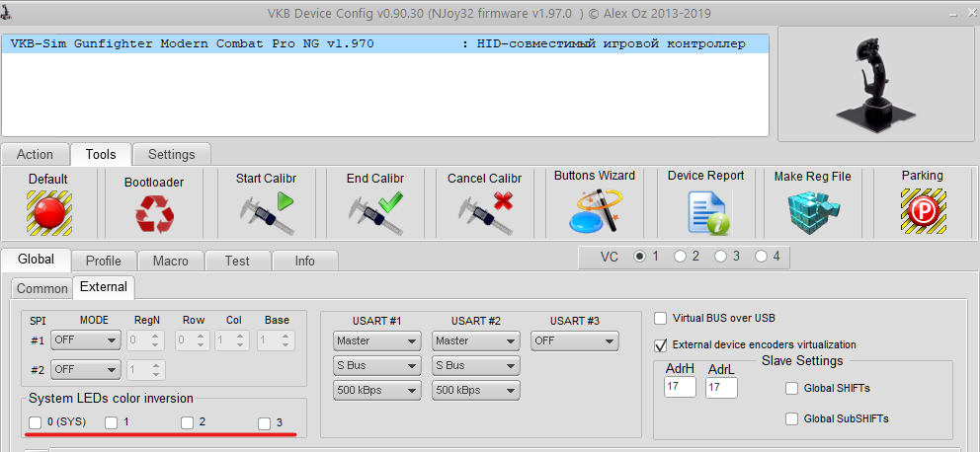
Task: Switch to the Settings tab
Action: tap(171, 154)
